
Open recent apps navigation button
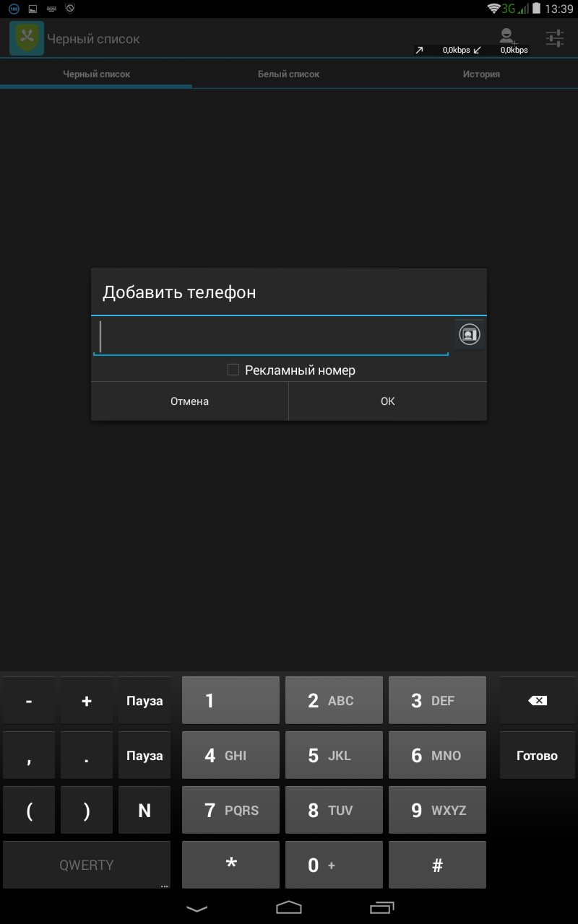pyautogui.click(x=381, y=907)
